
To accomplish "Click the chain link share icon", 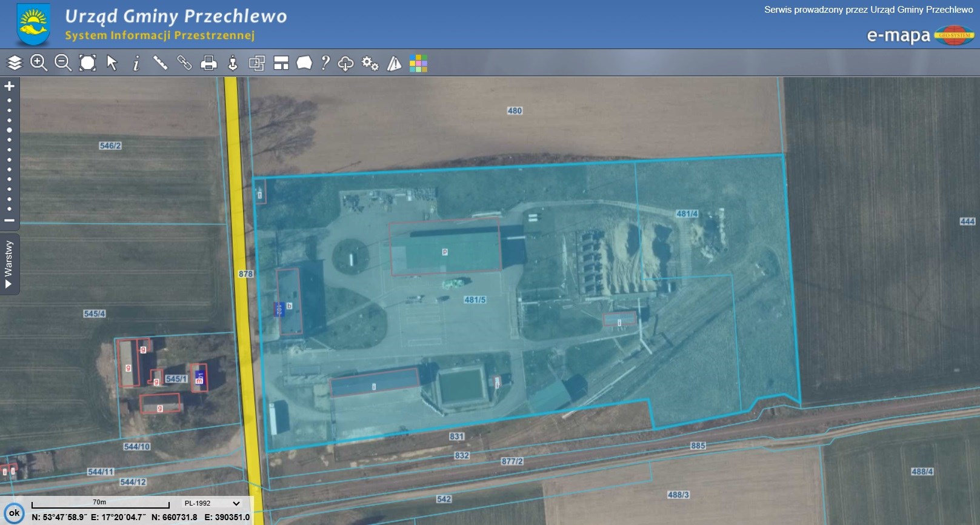I will [184, 63].
